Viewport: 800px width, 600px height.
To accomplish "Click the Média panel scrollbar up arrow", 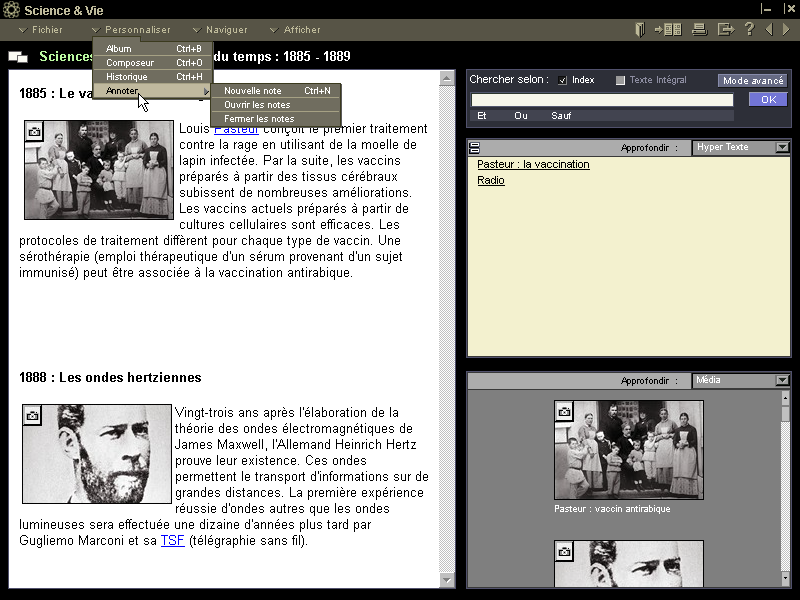I will (785, 397).
